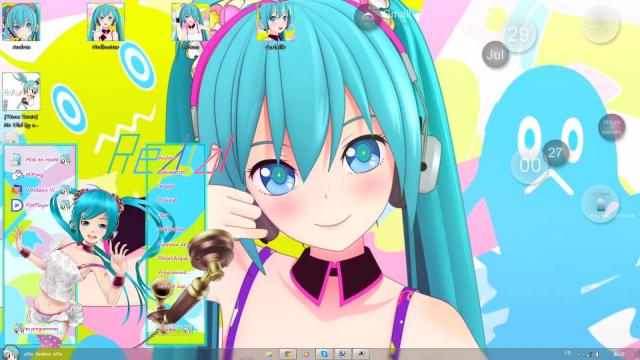
Task: Open Documents in the Start menu
Action: pyautogui.click(x=171, y=172)
